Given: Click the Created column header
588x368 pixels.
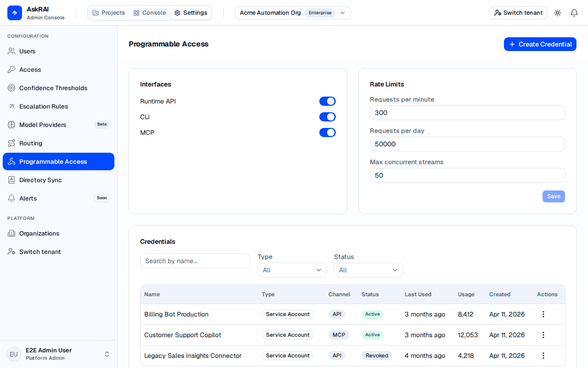Looking at the screenshot, I should pyautogui.click(x=500, y=294).
